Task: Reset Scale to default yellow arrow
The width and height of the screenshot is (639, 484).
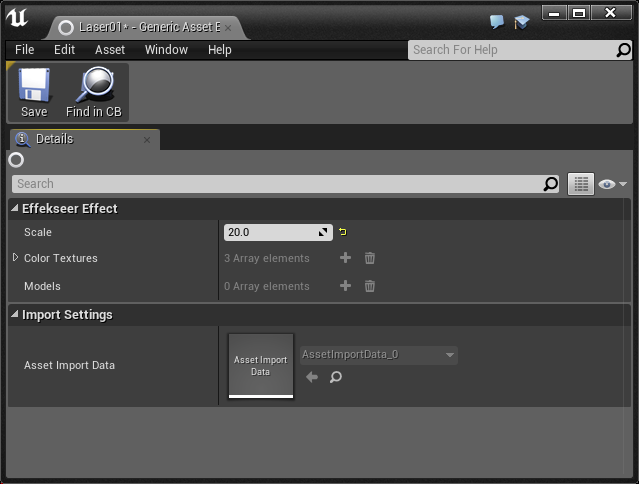Action: pos(343,232)
